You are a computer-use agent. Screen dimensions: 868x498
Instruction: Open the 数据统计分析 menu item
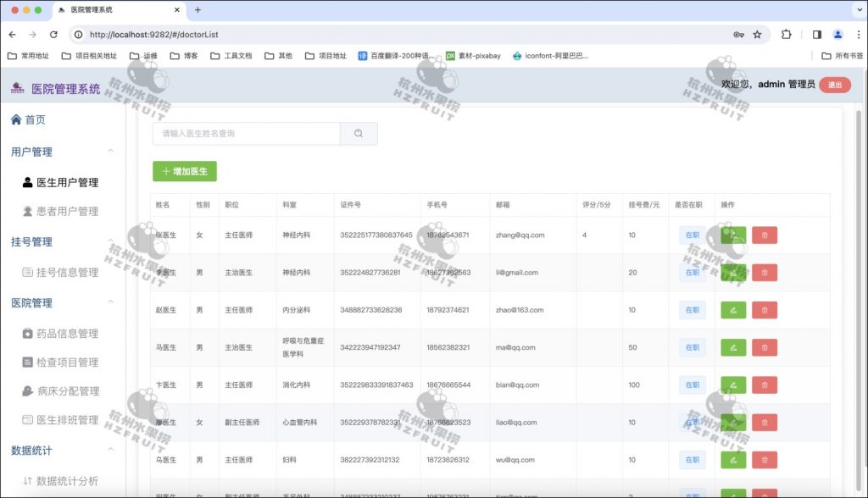59,480
